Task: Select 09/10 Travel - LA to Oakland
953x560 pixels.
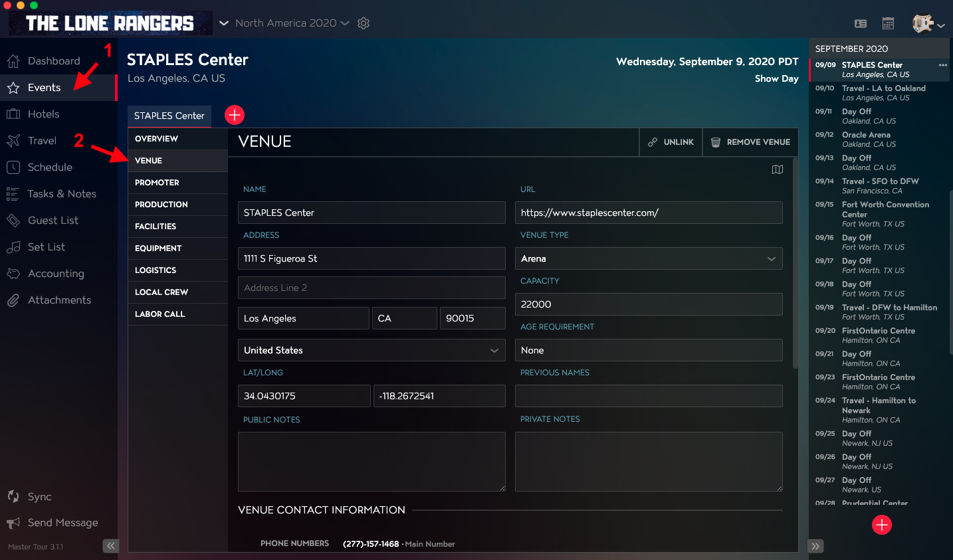Action: pos(879,93)
